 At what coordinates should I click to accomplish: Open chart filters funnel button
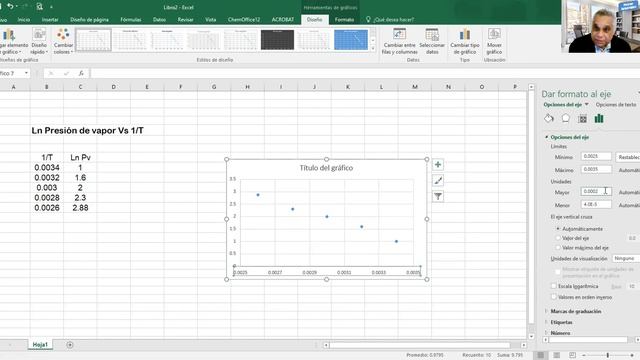[x=438, y=197]
